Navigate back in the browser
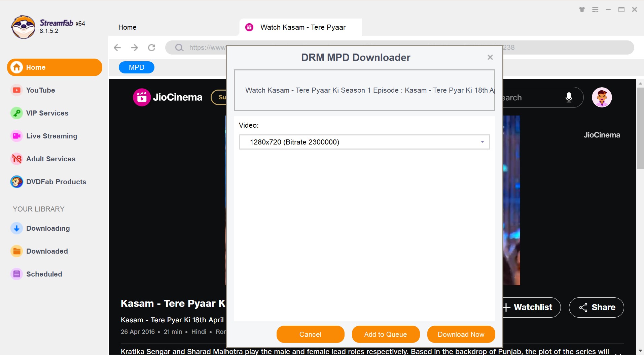644x355 pixels. [x=117, y=47]
